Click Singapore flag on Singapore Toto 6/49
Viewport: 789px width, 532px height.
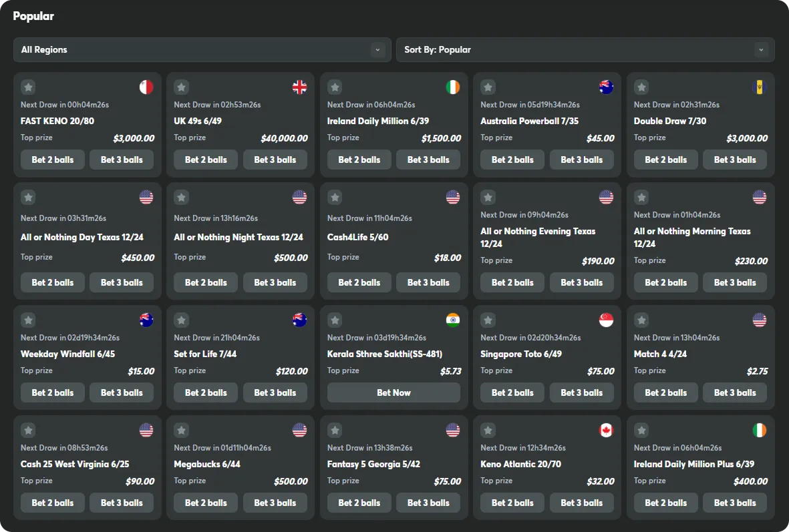607,320
